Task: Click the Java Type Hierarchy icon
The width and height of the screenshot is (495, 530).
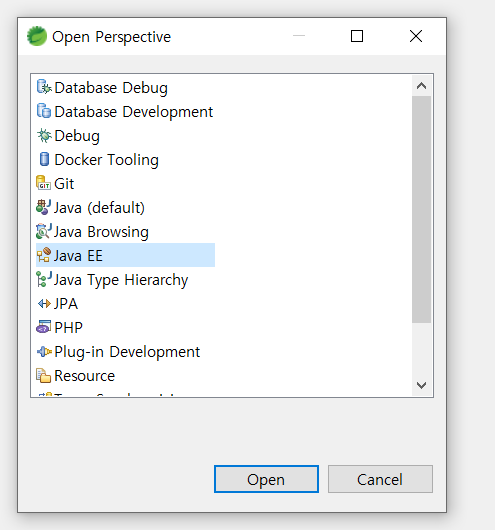Action: pyautogui.click(x=44, y=279)
